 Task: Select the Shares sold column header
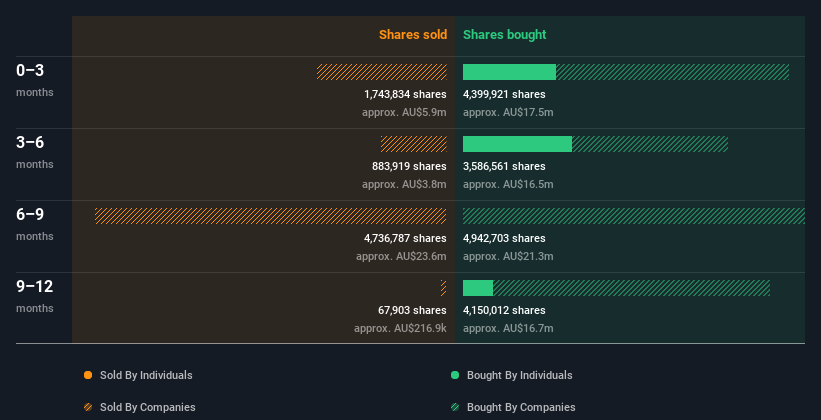[x=413, y=35]
